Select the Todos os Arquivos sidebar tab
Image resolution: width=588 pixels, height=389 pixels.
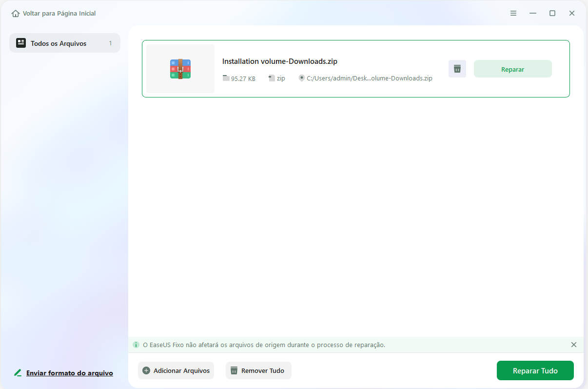click(65, 43)
